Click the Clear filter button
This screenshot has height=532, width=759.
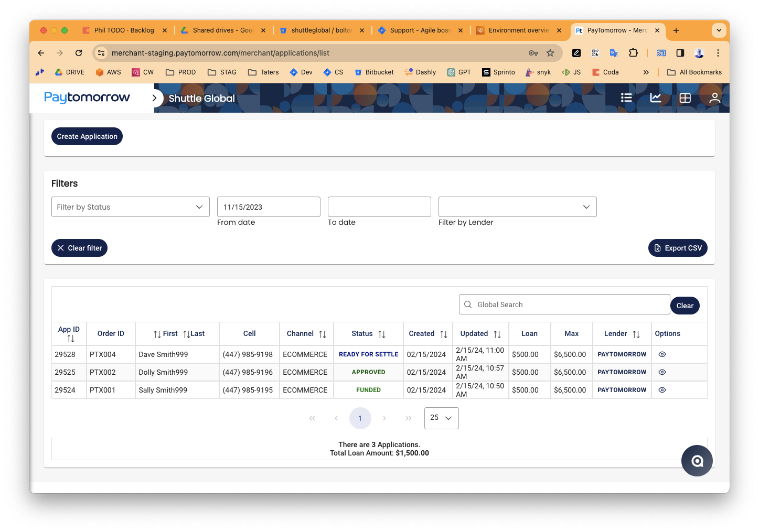pyautogui.click(x=79, y=248)
